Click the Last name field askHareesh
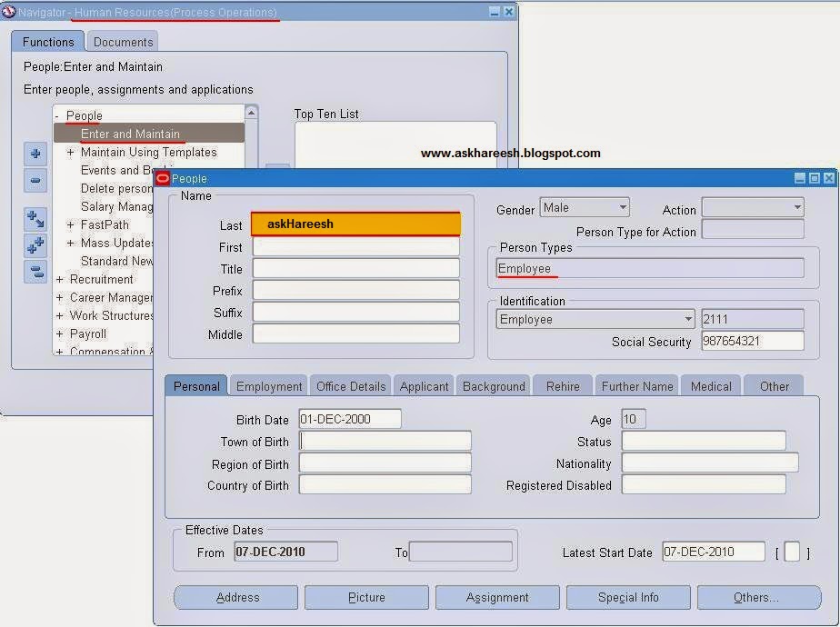840x627 pixels. (355, 224)
